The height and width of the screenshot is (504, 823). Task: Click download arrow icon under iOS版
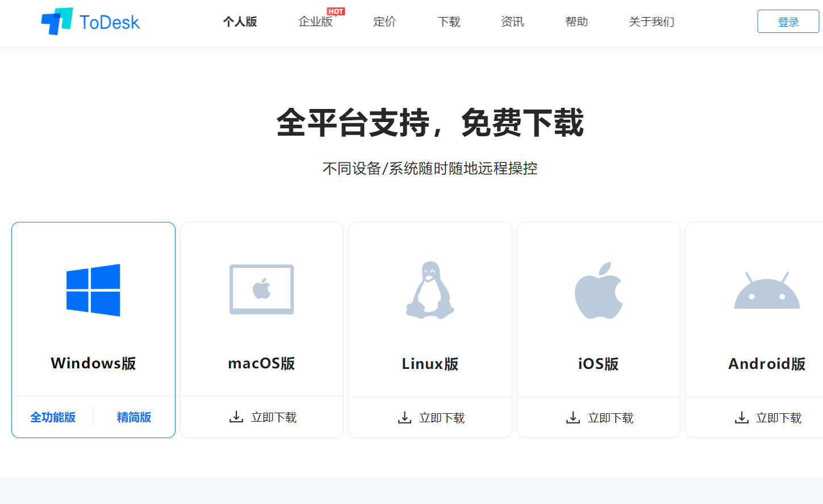[x=573, y=418]
